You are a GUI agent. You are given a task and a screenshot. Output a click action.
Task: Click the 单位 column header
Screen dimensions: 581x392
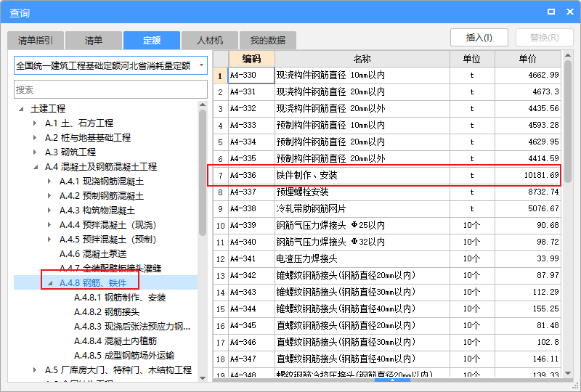[472, 59]
